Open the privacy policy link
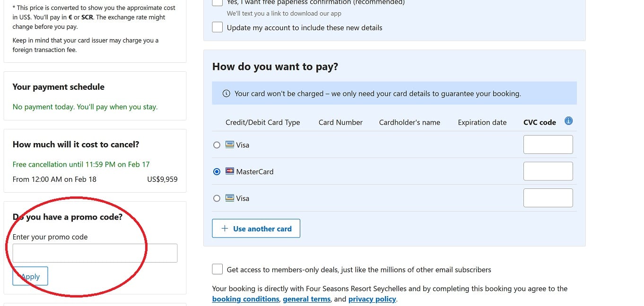The image size is (644, 306). [372, 298]
